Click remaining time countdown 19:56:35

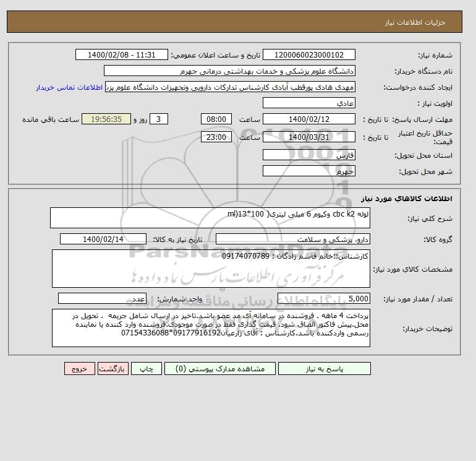pyautogui.click(x=106, y=119)
